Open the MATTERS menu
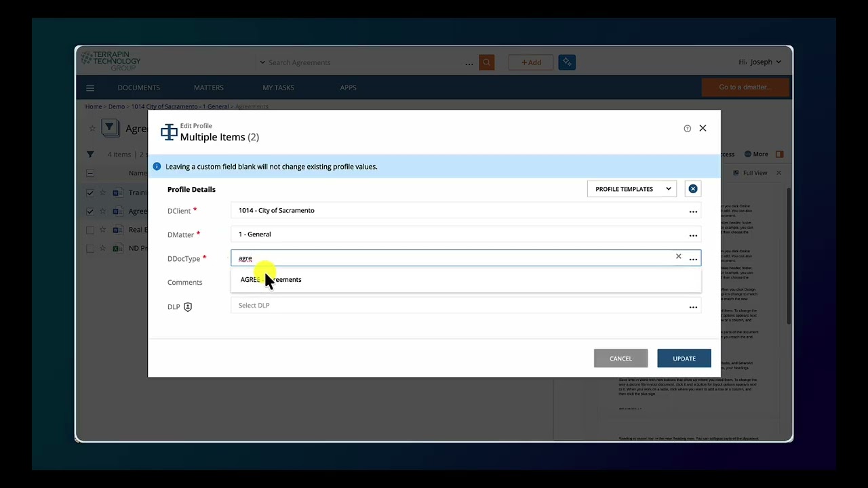 pyautogui.click(x=209, y=87)
